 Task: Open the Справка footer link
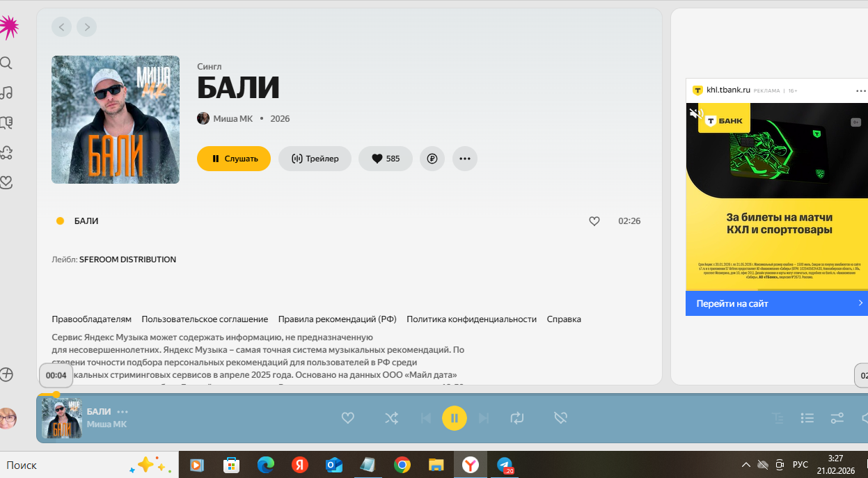[x=564, y=319]
